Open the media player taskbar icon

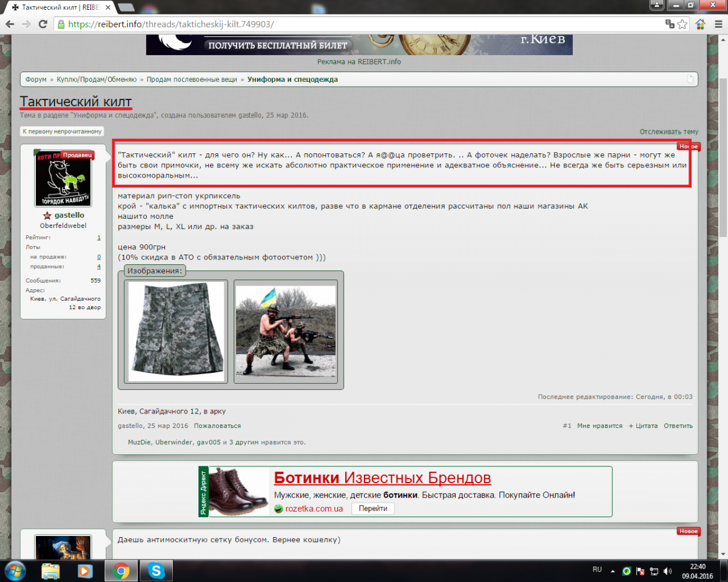(85, 570)
